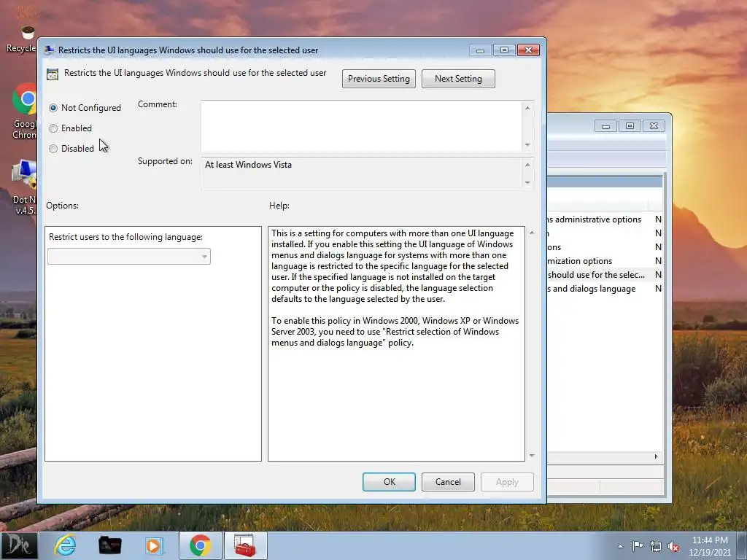Close the background Group Policy window
Screen dimensions: 747x560
coord(654,126)
